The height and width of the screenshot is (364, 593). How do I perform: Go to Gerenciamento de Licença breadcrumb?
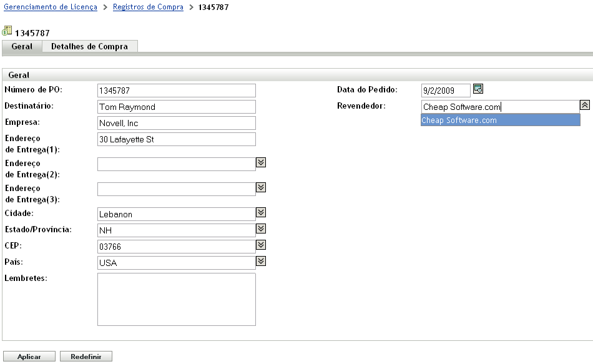coord(51,7)
